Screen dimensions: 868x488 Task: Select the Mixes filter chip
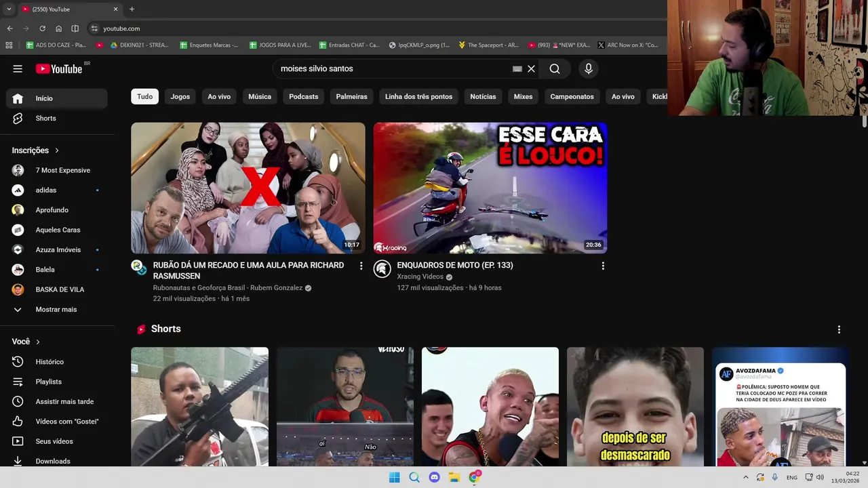[523, 96]
